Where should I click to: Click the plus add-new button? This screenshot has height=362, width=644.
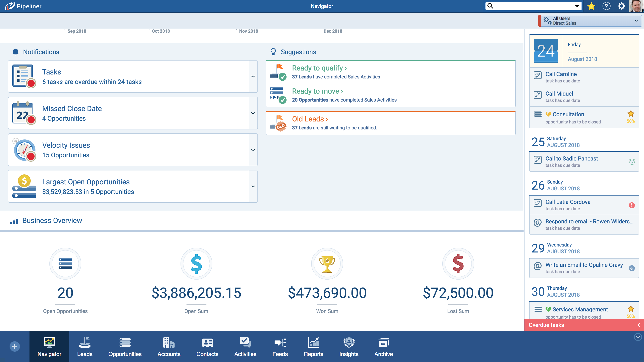[15, 346]
